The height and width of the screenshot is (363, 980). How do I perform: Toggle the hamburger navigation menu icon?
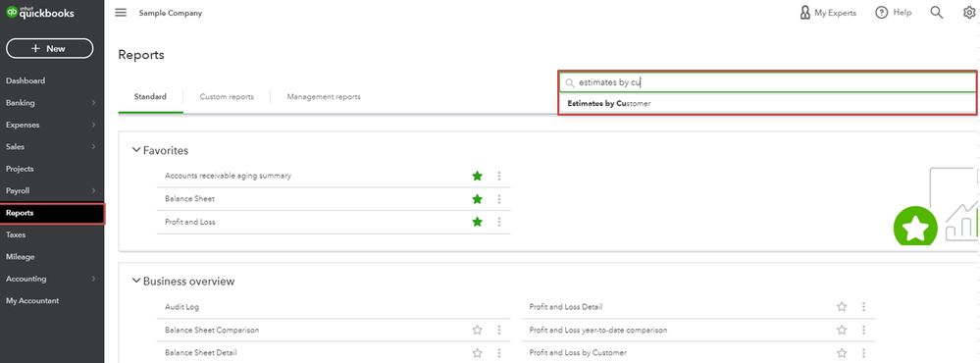pos(121,13)
